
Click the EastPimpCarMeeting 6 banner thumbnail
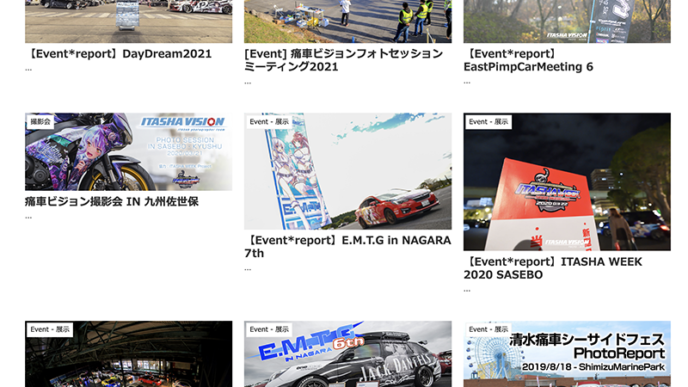[x=567, y=21]
